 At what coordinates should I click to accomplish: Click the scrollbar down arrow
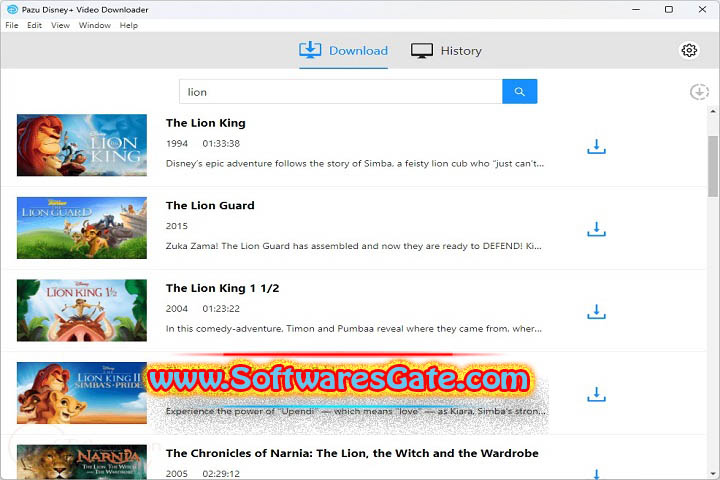(713, 474)
